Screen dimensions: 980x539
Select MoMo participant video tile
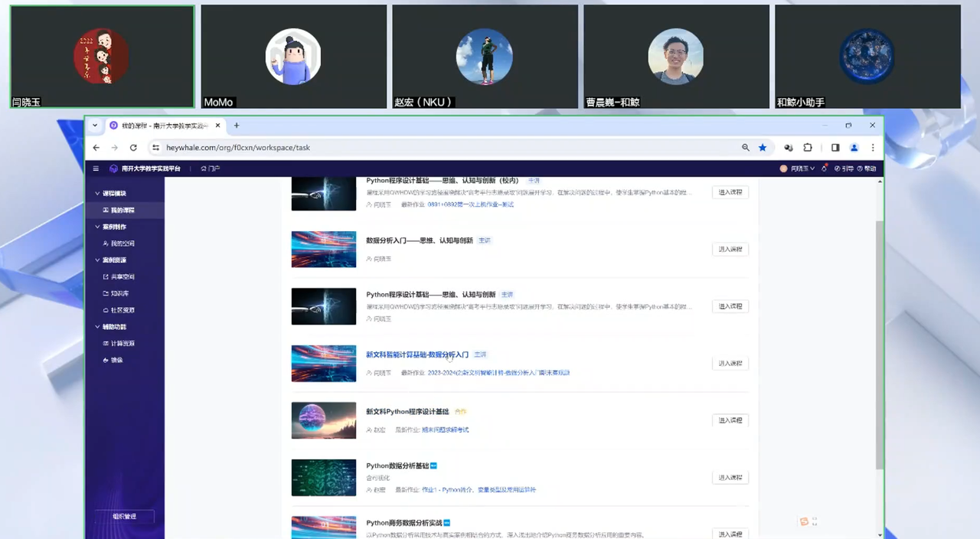(294, 57)
